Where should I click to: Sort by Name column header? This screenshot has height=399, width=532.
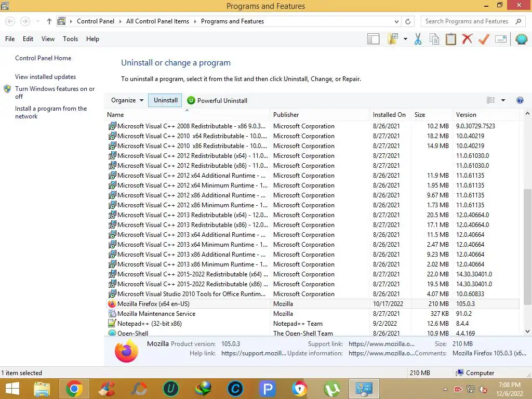[187, 115]
